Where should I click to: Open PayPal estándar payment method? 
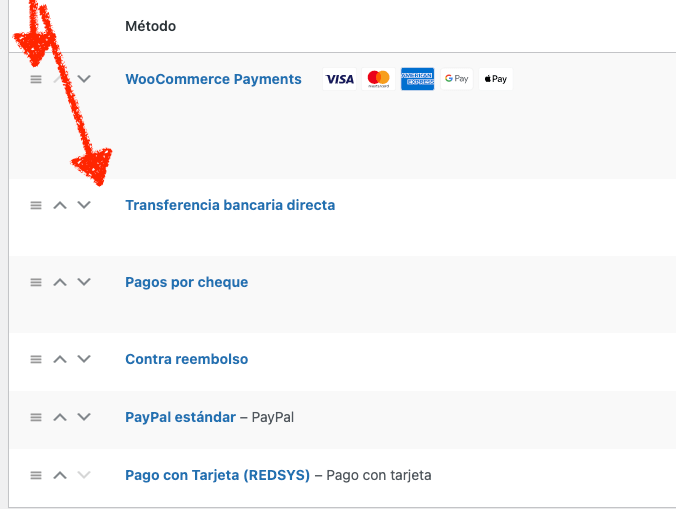(x=180, y=417)
